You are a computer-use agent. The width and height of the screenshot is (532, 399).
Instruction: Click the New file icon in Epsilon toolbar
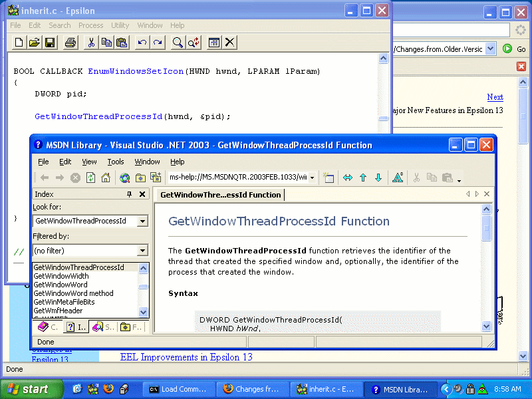(19, 43)
